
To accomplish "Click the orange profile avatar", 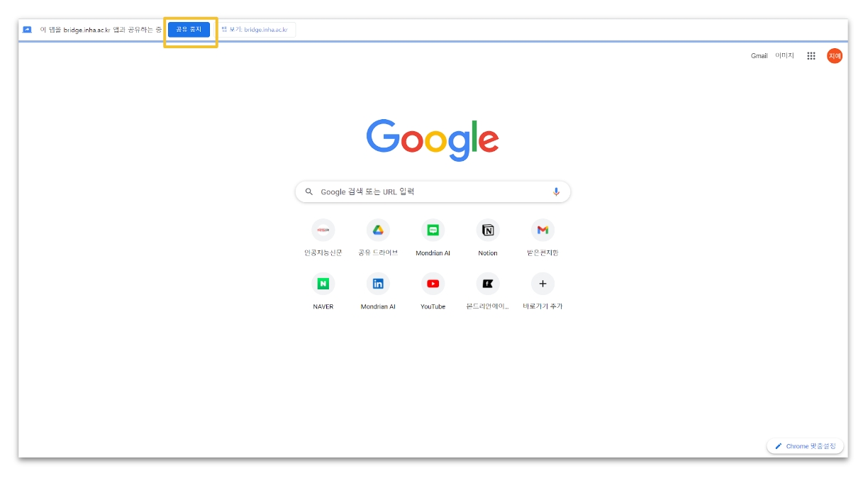I will point(834,56).
